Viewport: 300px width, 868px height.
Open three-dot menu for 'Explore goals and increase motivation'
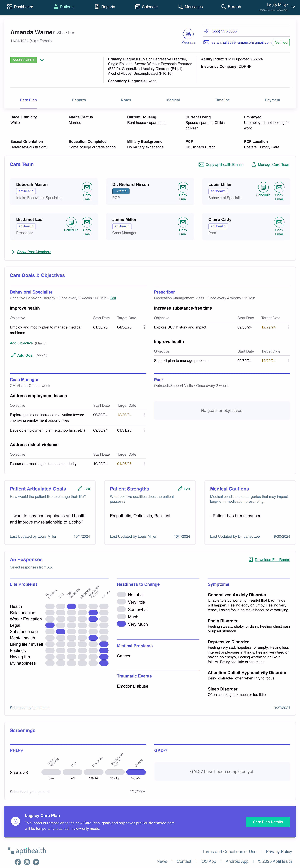click(144, 415)
